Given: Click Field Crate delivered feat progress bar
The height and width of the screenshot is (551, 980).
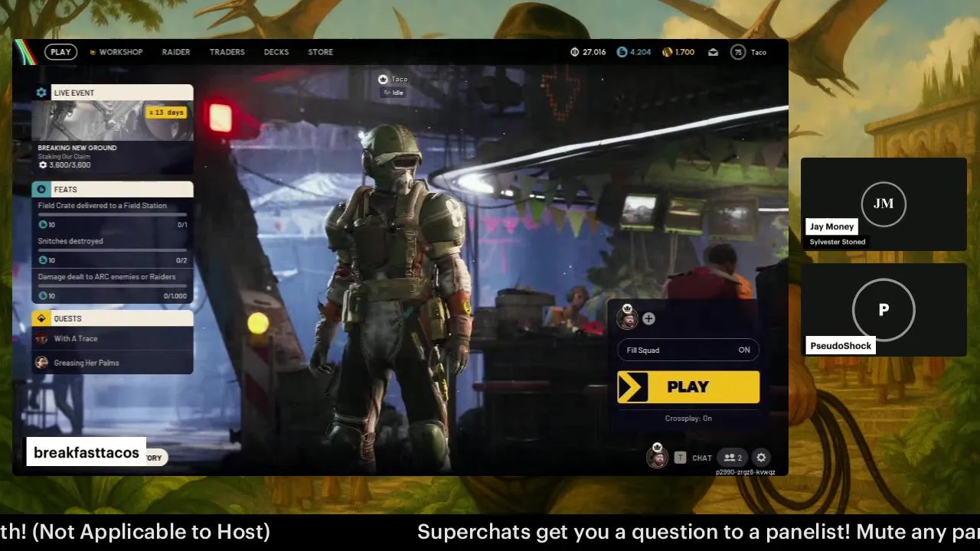Looking at the screenshot, I should click(113, 214).
